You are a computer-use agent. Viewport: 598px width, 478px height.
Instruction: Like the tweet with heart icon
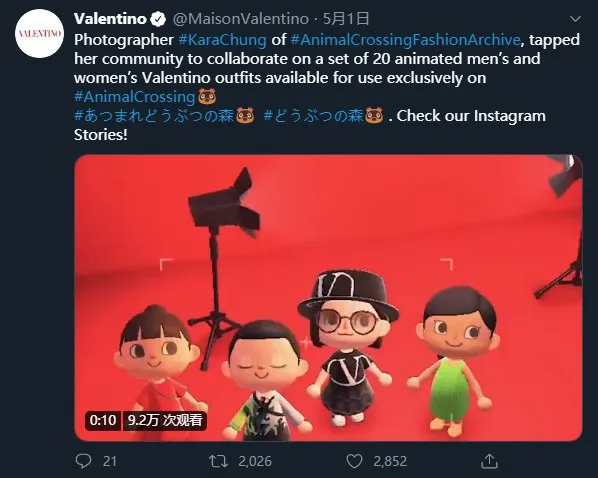[354, 461]
